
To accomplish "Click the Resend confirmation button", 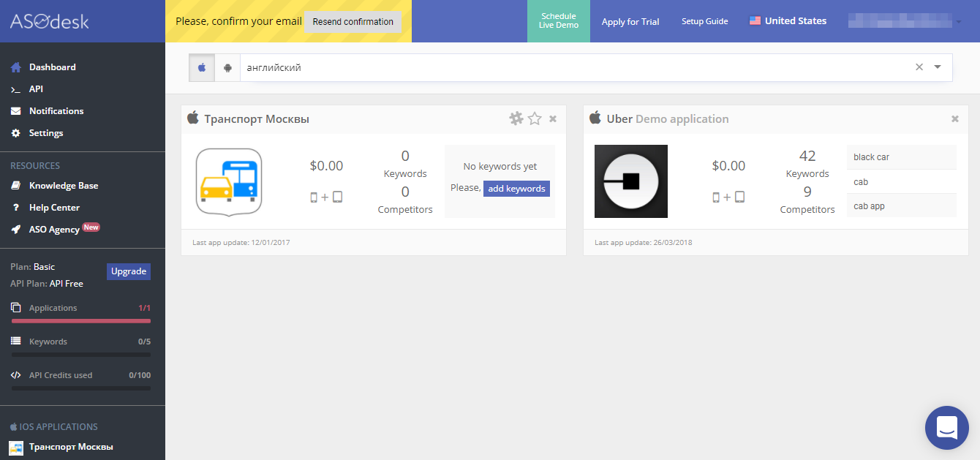I will 353,22.
